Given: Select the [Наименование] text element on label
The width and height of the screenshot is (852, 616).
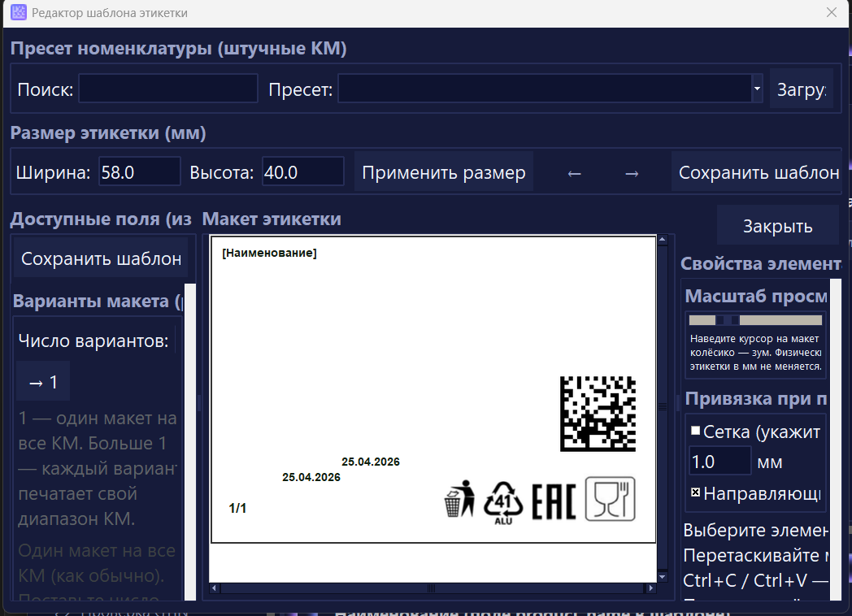Looking at the screenshot, I should [x=269, y=253].
